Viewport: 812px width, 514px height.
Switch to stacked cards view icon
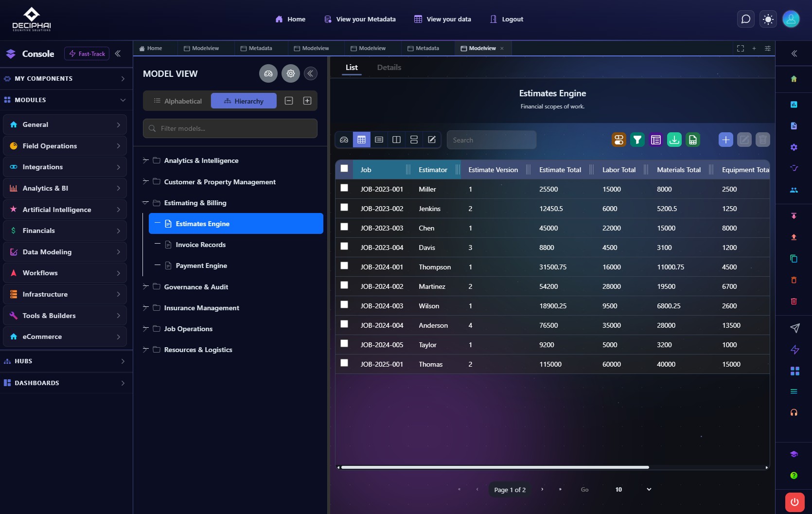414,140
